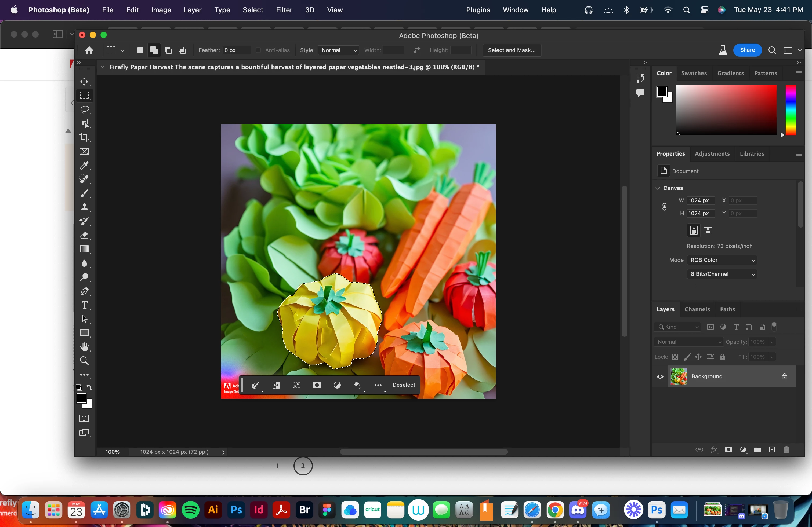The width and height of the screenshot is (812, 527).
Task: Click the Deselect button
Action: (x=404, y=385)
